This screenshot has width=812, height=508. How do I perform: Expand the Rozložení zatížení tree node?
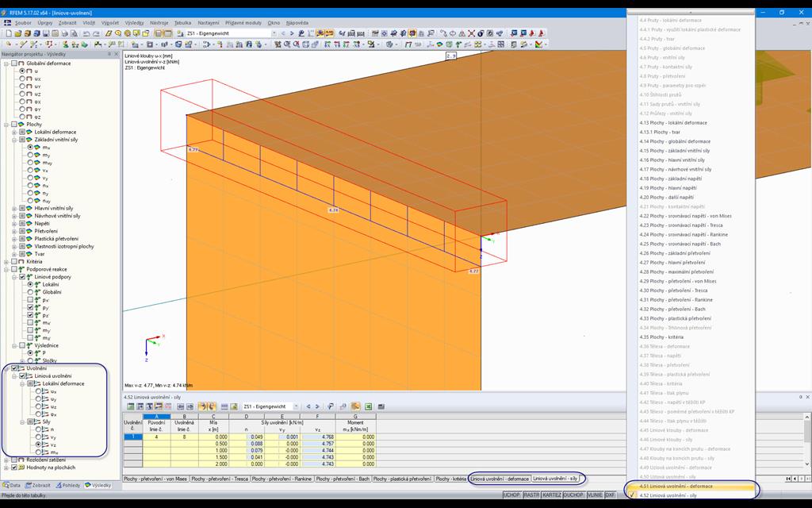click(6, 460)
